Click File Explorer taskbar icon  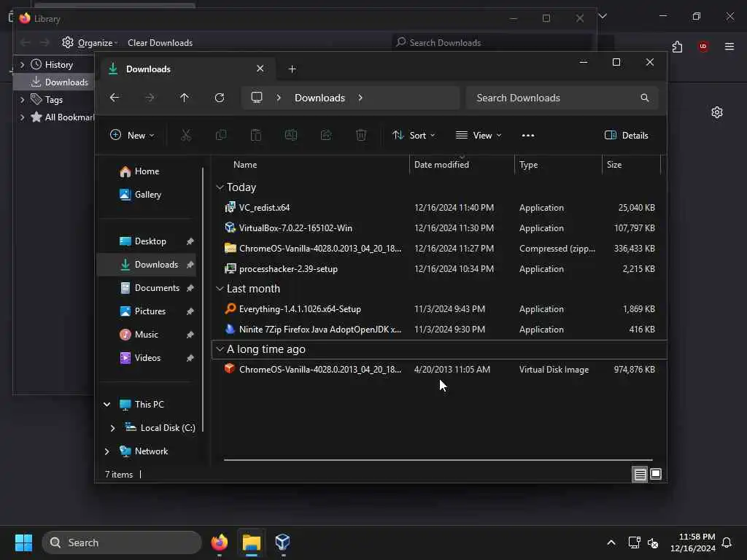(252, 542)
